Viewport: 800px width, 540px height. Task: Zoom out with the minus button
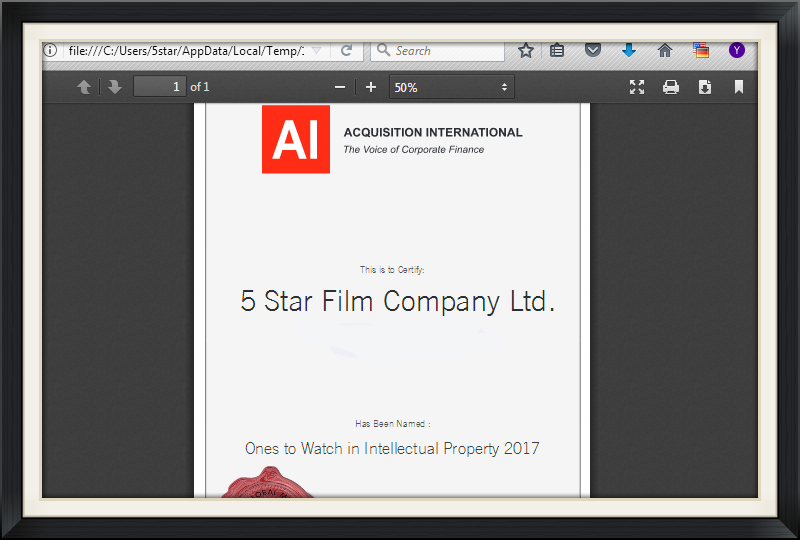[340, 87]
